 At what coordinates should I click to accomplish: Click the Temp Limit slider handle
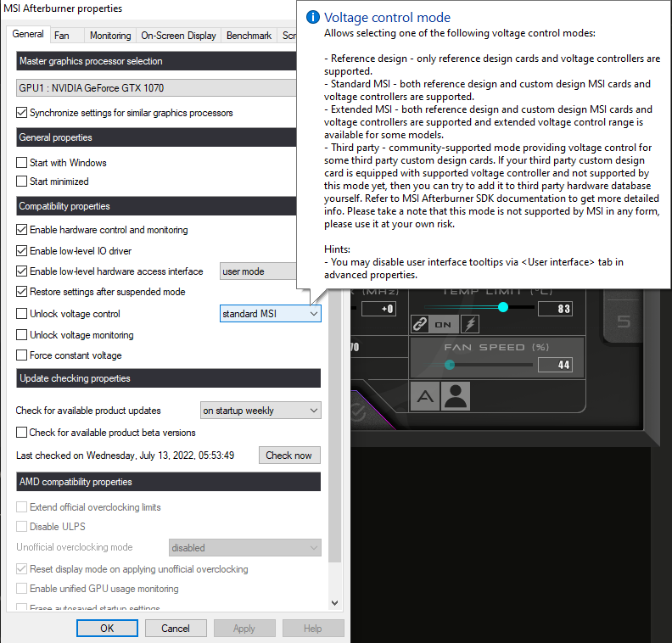tap(503, 307)
